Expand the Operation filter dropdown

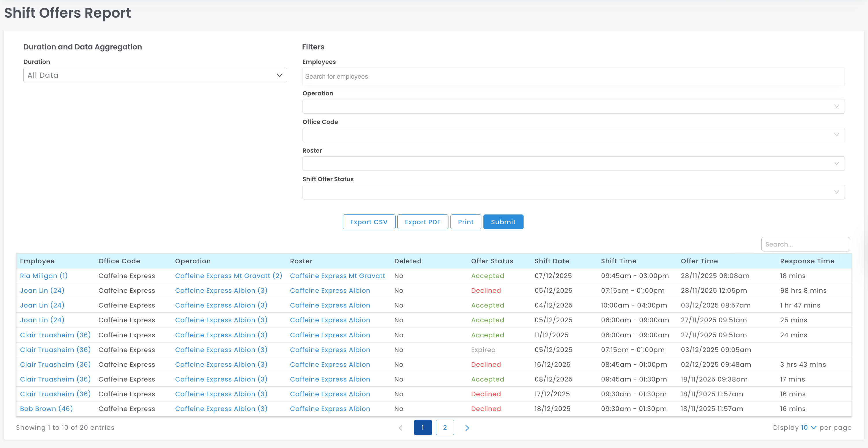[x=573, y=106]
